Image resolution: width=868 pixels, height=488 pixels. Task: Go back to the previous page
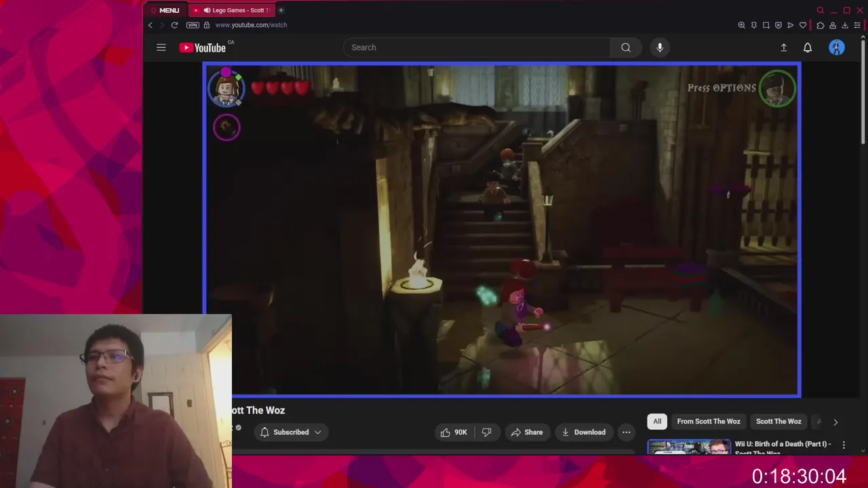point(151,25)
